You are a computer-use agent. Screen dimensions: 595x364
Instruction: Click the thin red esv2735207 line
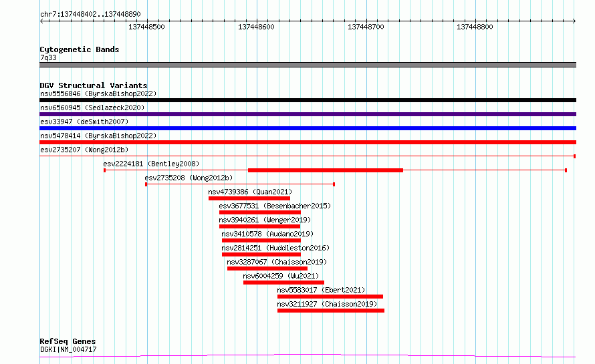pyautogui.click(x=308, y=156)
